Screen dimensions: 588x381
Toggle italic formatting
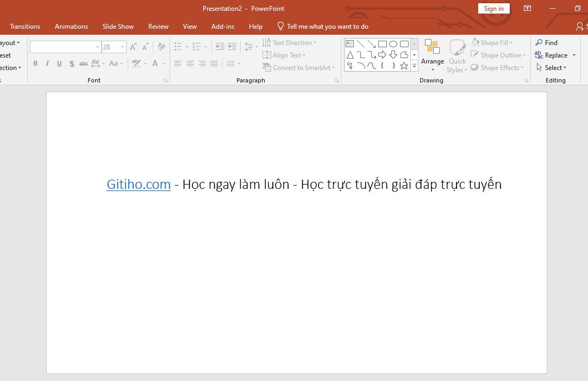[x=47, y=63]
